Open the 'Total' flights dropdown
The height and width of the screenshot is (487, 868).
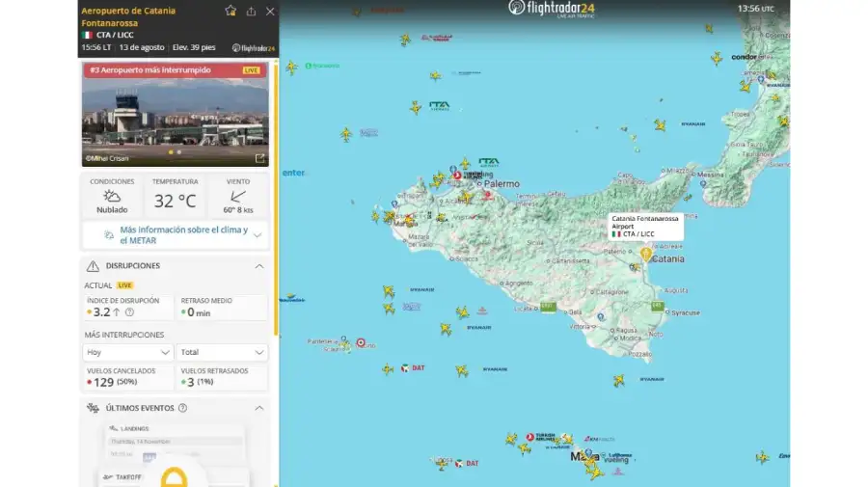click(x=222, y=352)
